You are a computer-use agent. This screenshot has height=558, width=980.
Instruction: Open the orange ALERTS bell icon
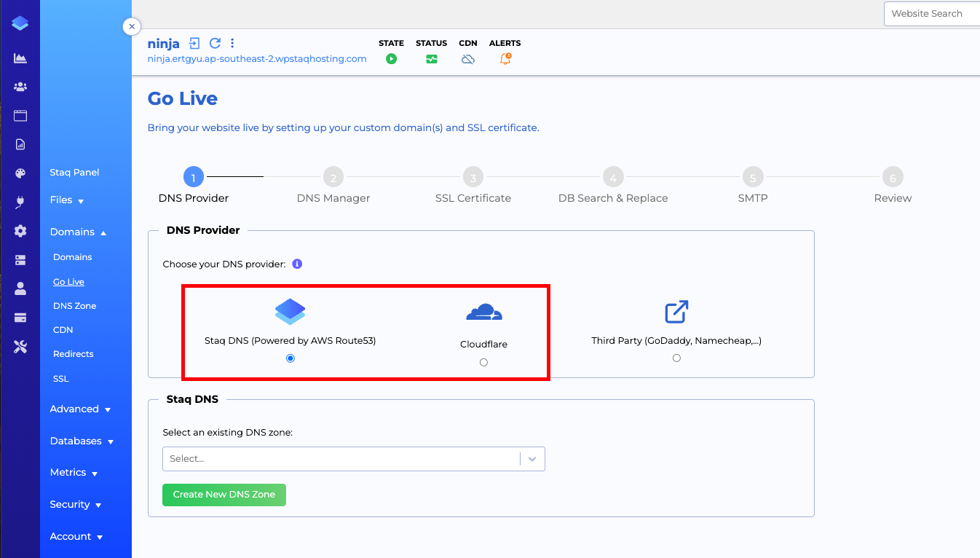click(505, 59)
